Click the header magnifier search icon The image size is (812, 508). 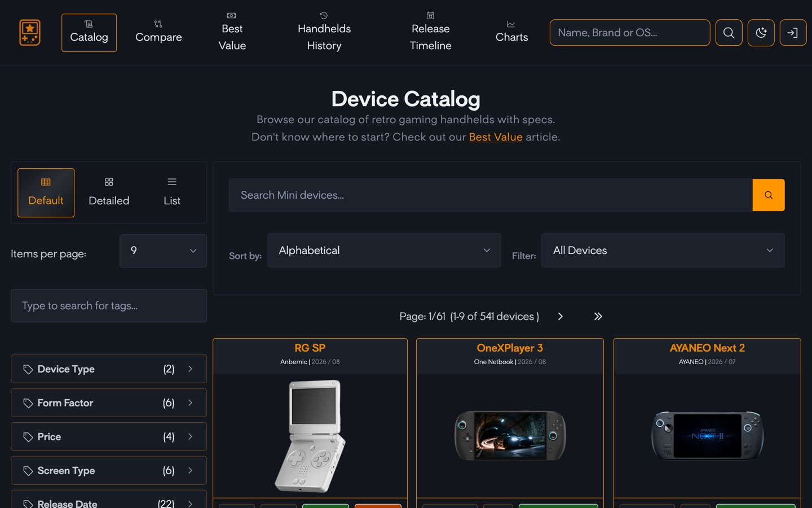(x=729, y=33)
